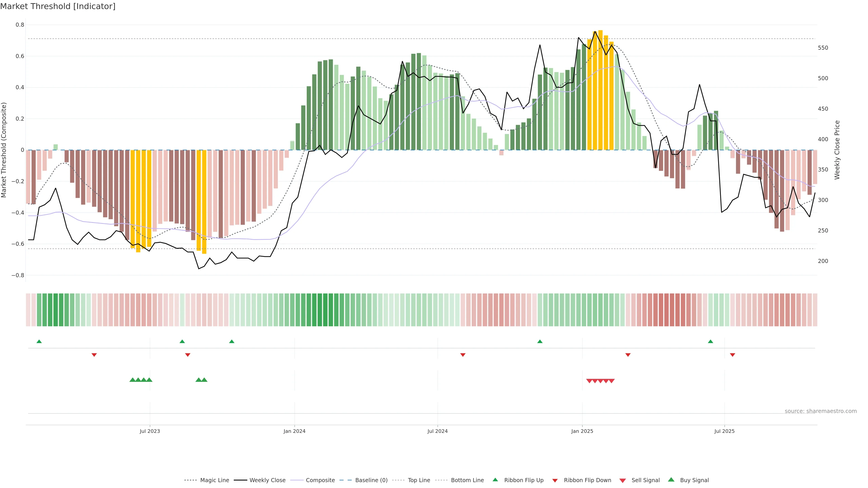The width and height of the screenshot is (868, 488).
Task: Click the Jul 2025 x-axis label
Action: click(724, 431)
